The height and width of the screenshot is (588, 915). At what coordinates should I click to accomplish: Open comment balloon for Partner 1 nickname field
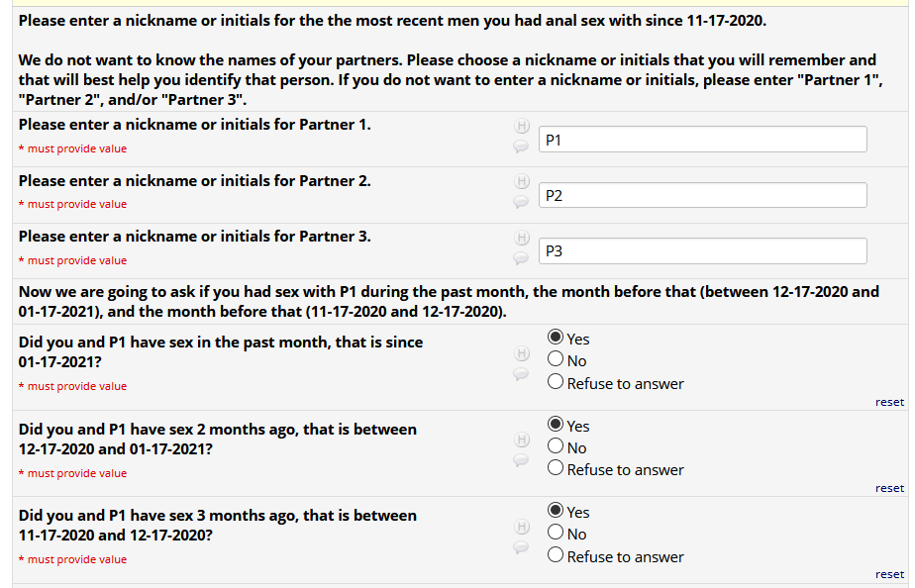(x=521, y=147)
